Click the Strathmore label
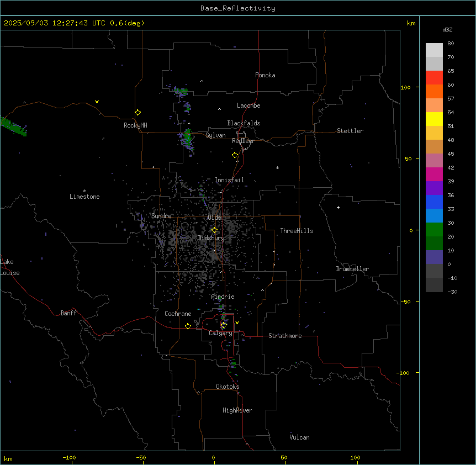Viewport: 476px width, 465px height. [285, 336]
